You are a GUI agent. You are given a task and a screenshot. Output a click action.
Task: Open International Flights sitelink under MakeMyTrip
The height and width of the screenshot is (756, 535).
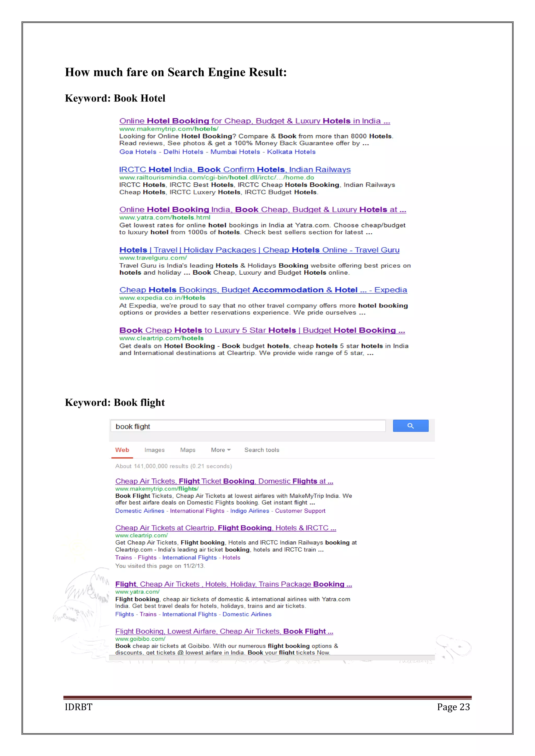click(x=197, y=511)
